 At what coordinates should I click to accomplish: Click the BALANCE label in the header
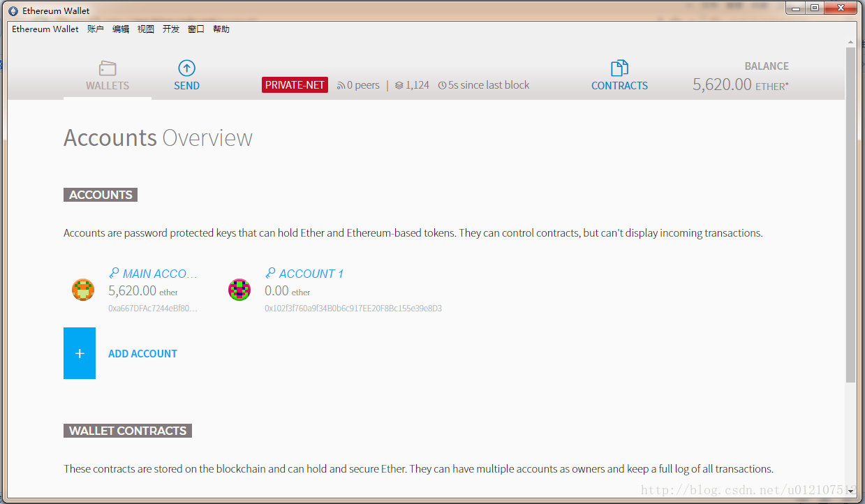(x=767, y=66)
